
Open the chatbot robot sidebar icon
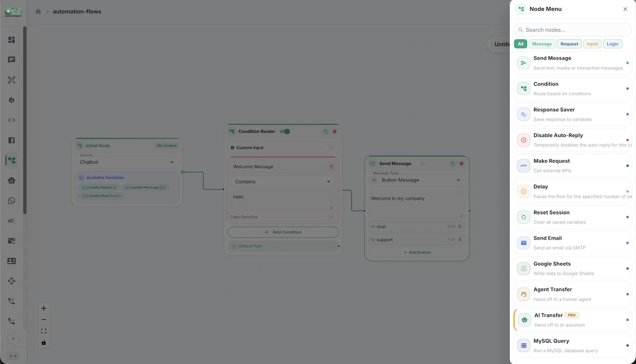click(x=12, y=180)
